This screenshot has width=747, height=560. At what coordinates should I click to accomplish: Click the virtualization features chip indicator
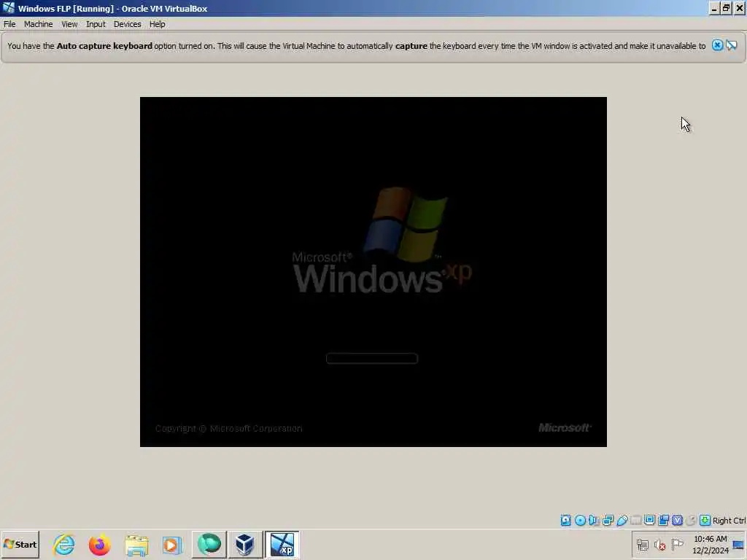coord(677,520)
